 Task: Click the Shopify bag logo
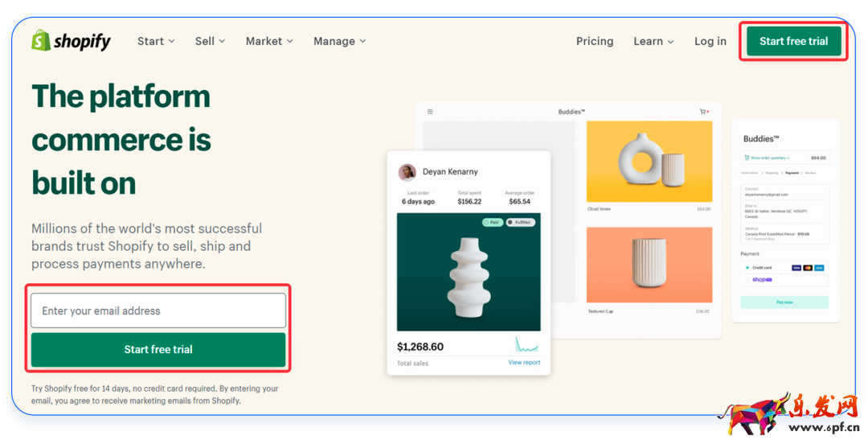click(x=41, y=40)
